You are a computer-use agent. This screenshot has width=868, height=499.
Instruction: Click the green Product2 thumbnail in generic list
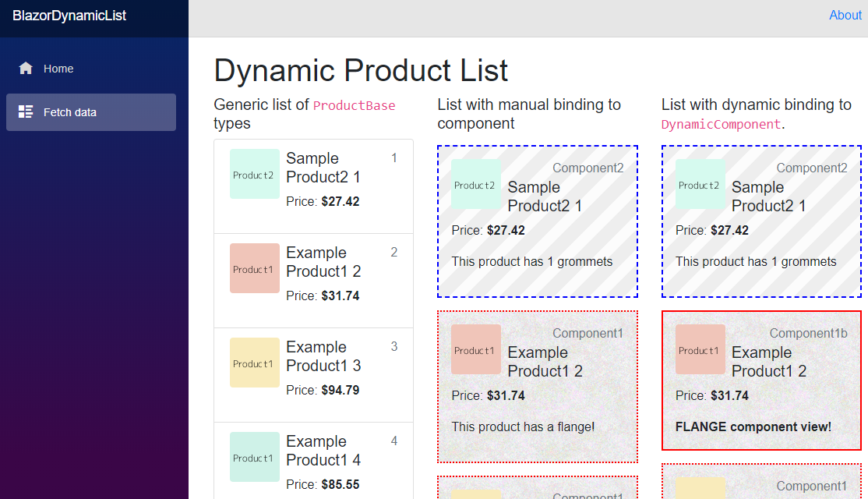(255, 174)
